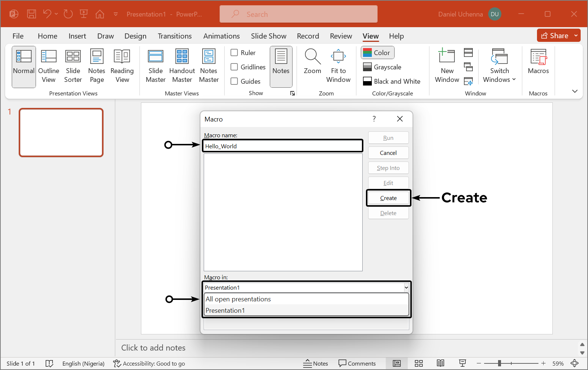Screen dimensions: 588x370
Task: Expand the Share button dropdown arrow
Action: pyautogui.click(x=576, y=36)
